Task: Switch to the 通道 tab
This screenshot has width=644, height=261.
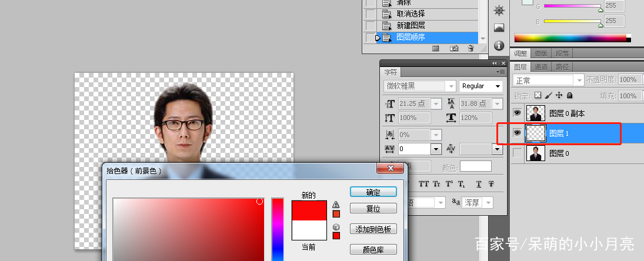Action: [541, 67]
